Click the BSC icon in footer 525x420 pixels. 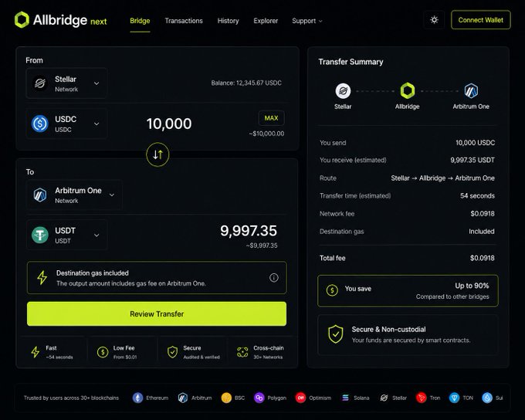(226, 398)
